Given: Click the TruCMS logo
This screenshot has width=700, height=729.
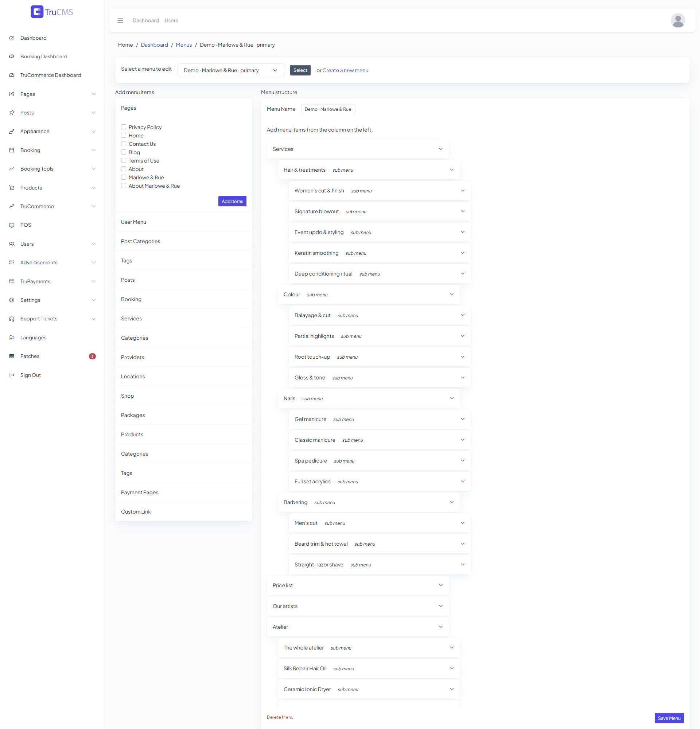Looking at the screenshot, I should point(52,12).
